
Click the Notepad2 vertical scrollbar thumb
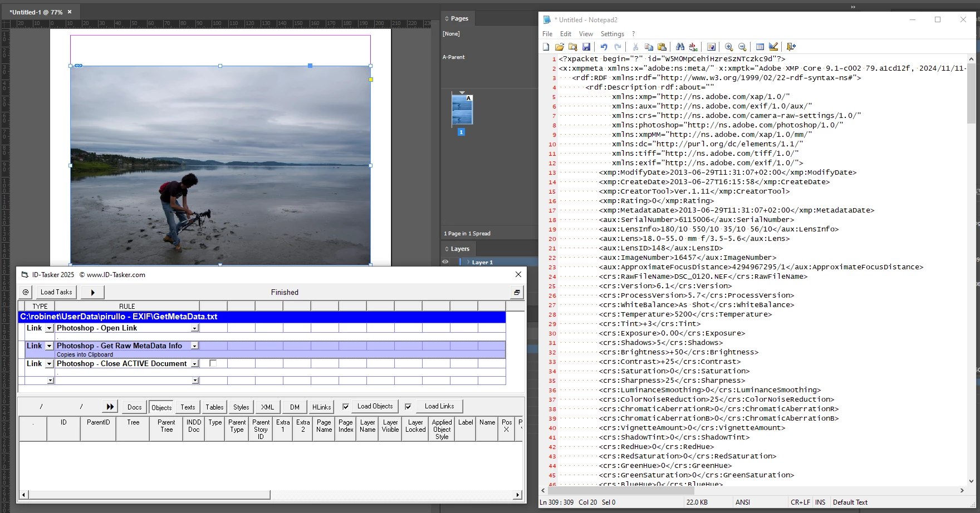pyautogui.click(x=971, y=93)
